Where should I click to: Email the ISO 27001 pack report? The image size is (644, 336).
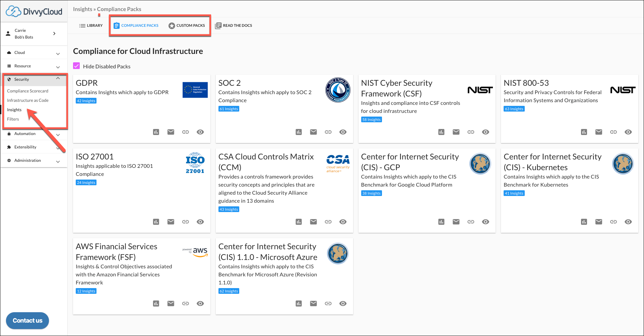pyautogui.click(x=171, y=222)
